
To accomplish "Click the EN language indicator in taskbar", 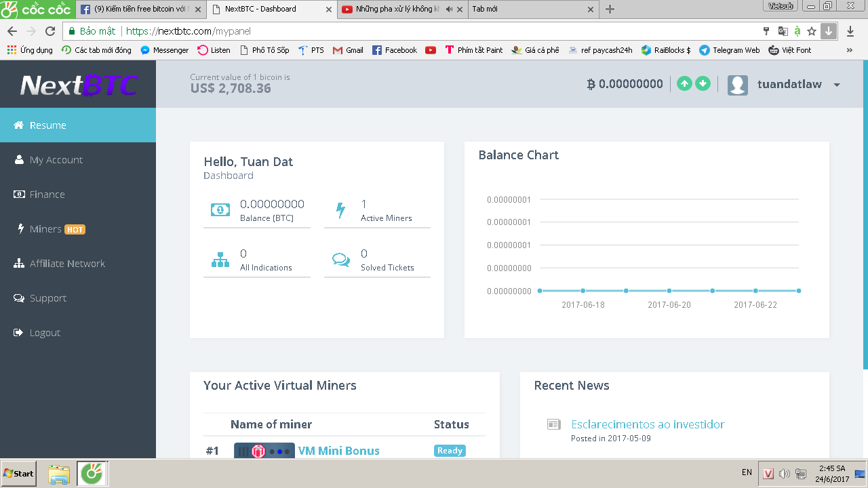I will (x=747, y=472).
